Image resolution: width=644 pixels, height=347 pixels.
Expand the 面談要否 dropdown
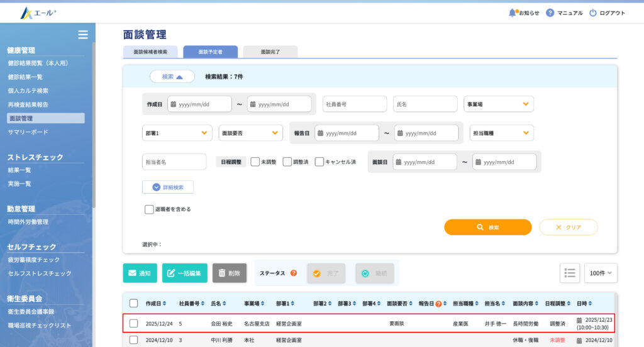pos(250,133)
